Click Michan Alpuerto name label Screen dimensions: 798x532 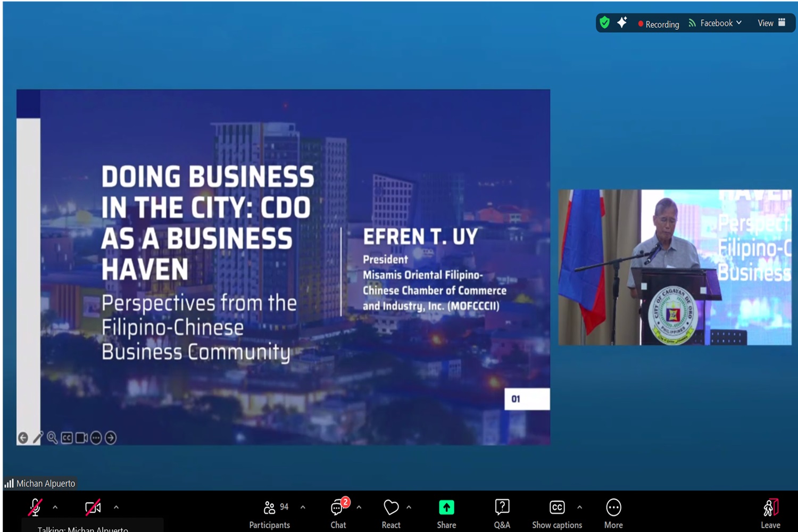click(x=46, y=484)
